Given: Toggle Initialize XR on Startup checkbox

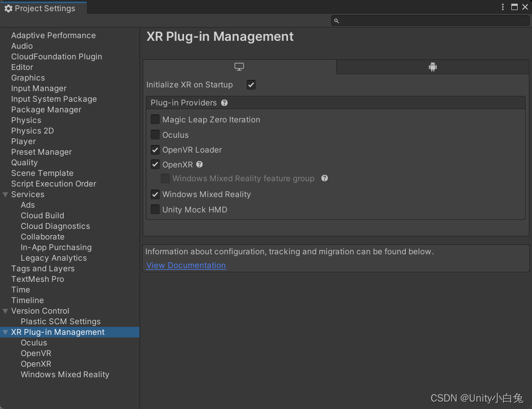Looking at the screenshot, I should [x=251, y=85].
